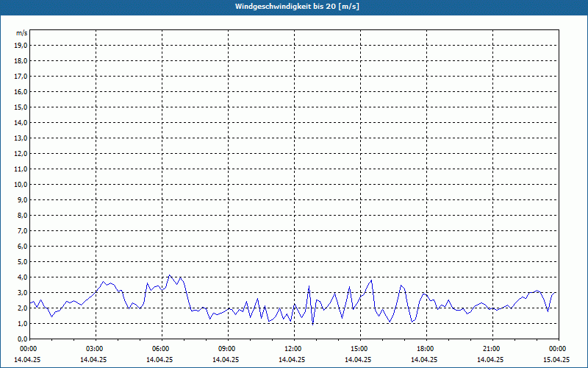
Task: Click the 6,0 y-axis value
Action: (x=22, y=247)
